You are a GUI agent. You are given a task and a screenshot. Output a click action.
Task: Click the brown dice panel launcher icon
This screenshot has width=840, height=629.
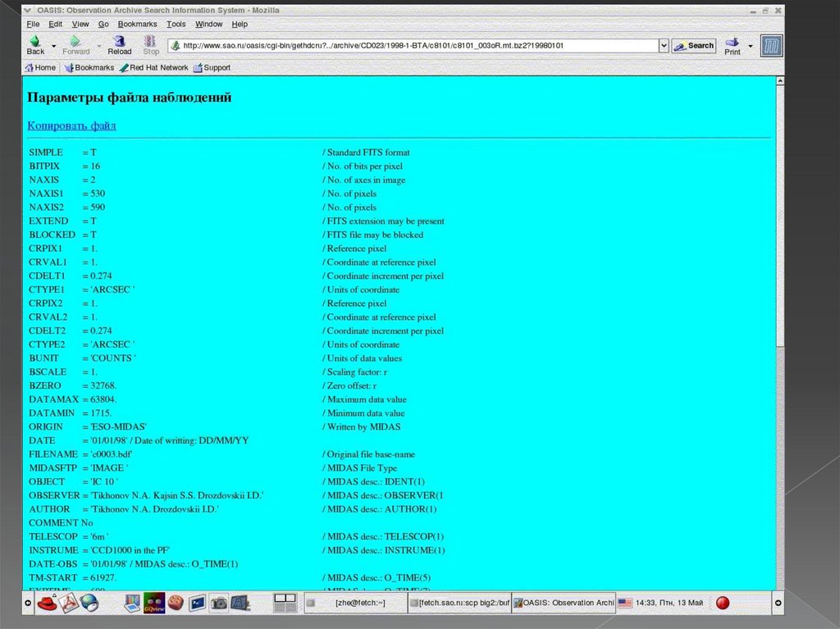click(176, 604)
